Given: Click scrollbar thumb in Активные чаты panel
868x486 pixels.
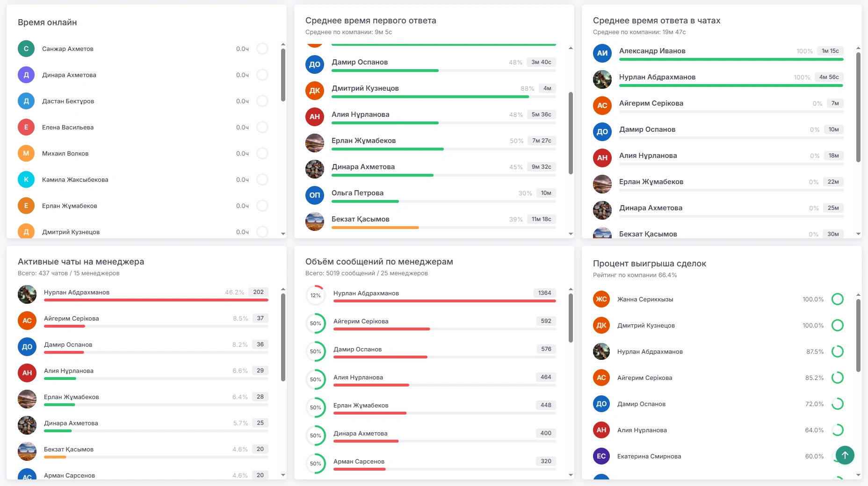Looking at the screenshot, I should 283,337.
